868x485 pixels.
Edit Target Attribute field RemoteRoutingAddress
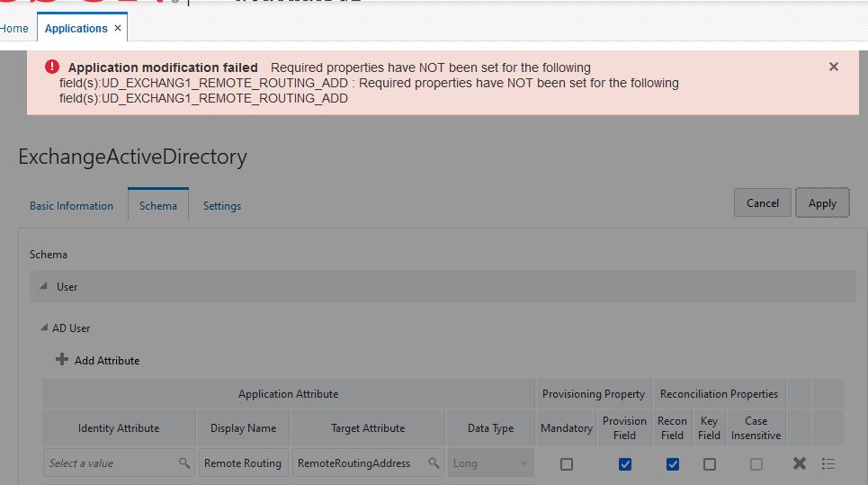[368, 463]
